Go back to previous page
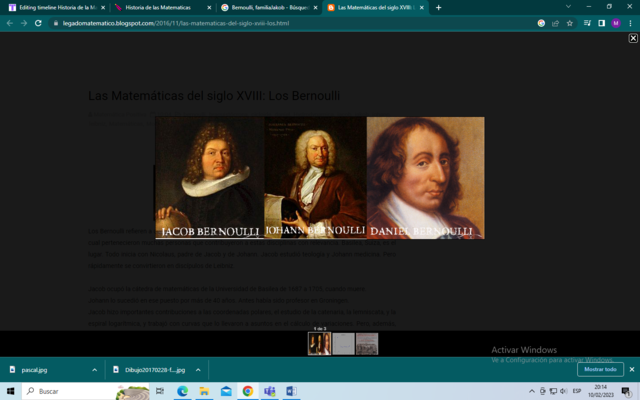This screenshot has width=640, height=400. pos(10,23)
